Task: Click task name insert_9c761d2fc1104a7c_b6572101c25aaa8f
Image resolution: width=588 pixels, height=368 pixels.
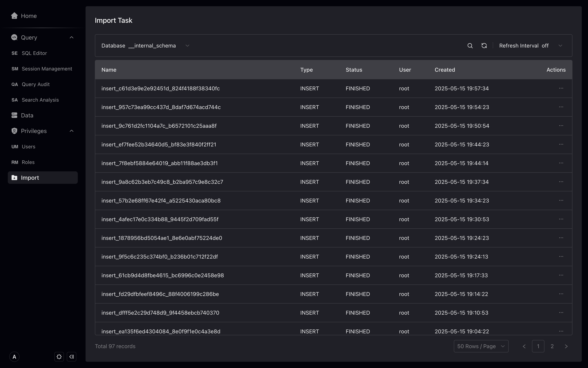Action: coord(159,126)
